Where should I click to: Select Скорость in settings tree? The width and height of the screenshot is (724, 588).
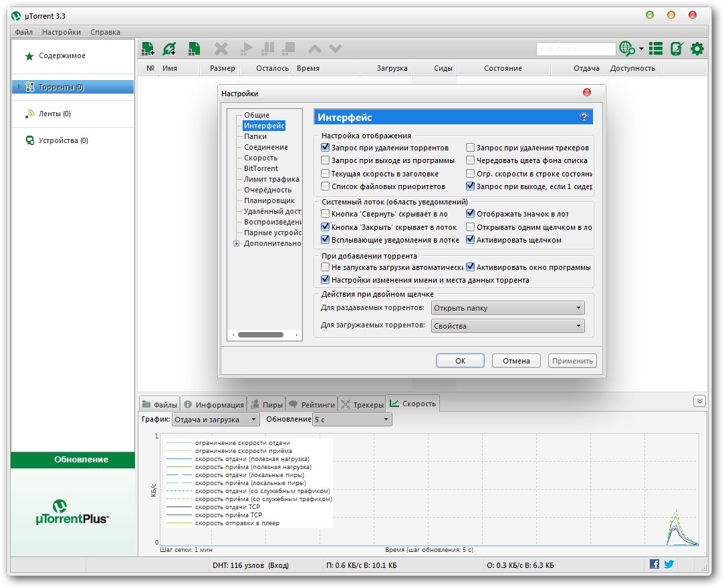pyautogui.click(x=261, y=158)
